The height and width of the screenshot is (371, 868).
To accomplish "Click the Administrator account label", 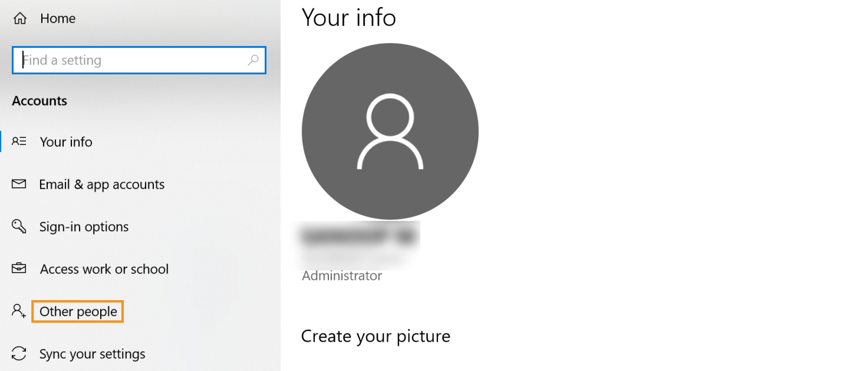I will (x=342, y=276).
